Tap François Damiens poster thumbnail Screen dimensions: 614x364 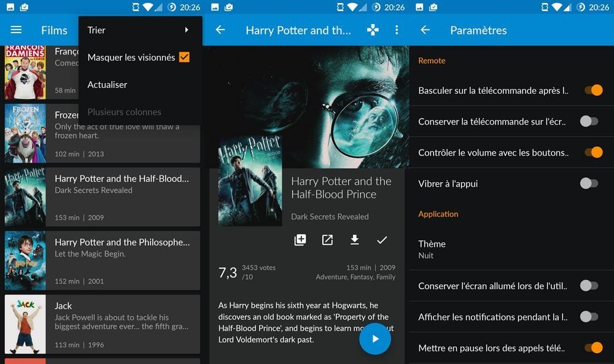click(x=25, y=72)
